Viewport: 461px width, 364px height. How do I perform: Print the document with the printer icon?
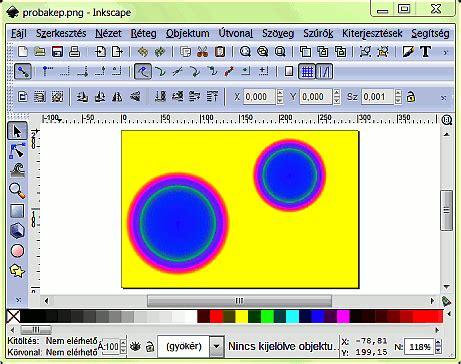point(74,52)
